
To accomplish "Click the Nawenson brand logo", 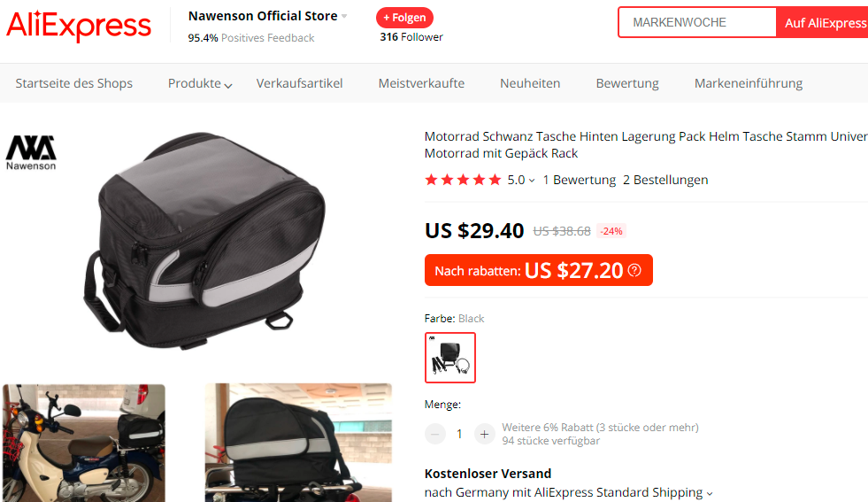I will click(31, 152).
